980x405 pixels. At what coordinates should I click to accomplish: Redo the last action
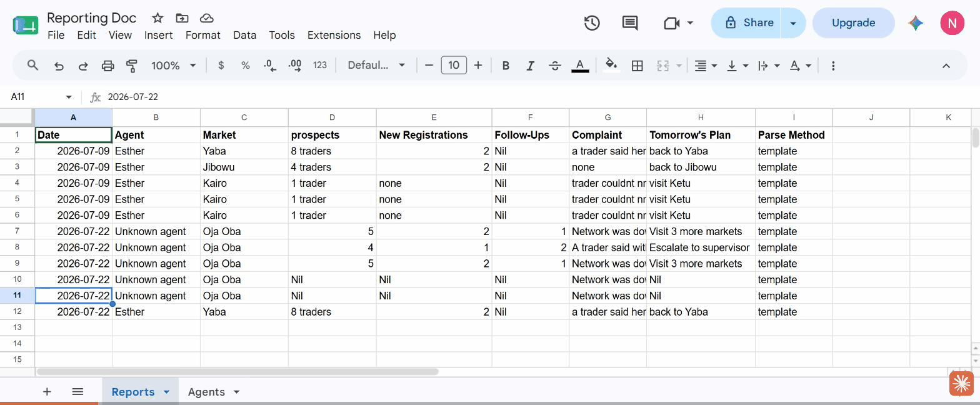pyautogui.click(x=83, y=65)
